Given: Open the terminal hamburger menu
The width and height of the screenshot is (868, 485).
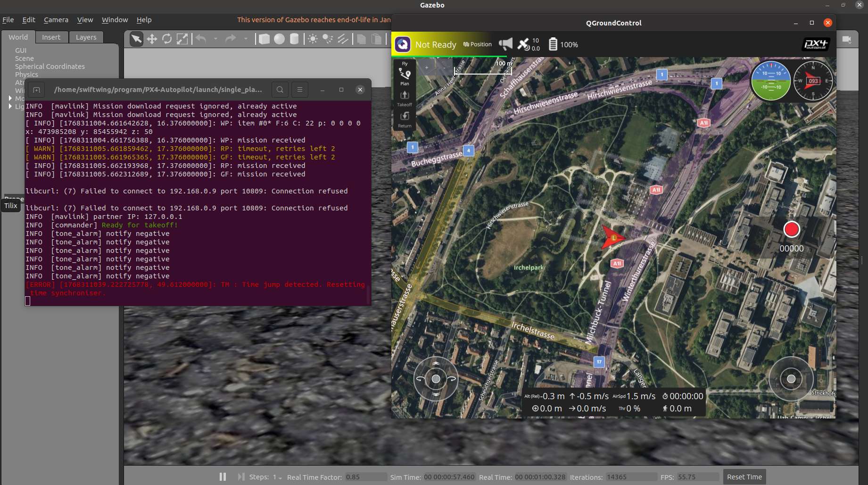Looking at the screenshot, I should [x=300, y=90].
